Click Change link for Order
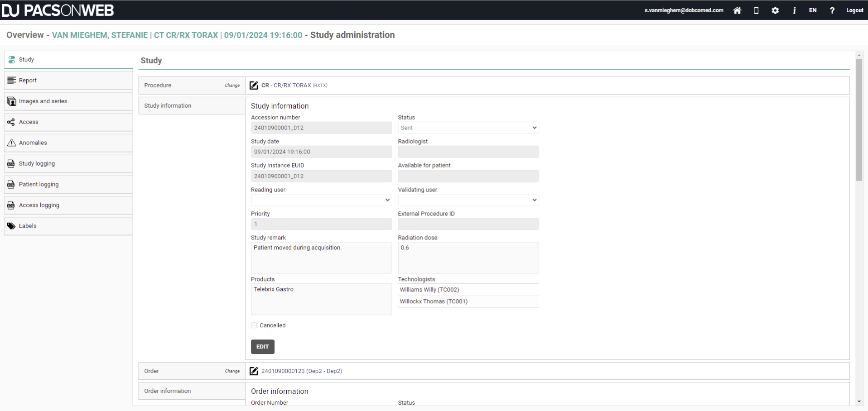The height and width of the screenshot is (411, 868). click(x=232, y=371)
